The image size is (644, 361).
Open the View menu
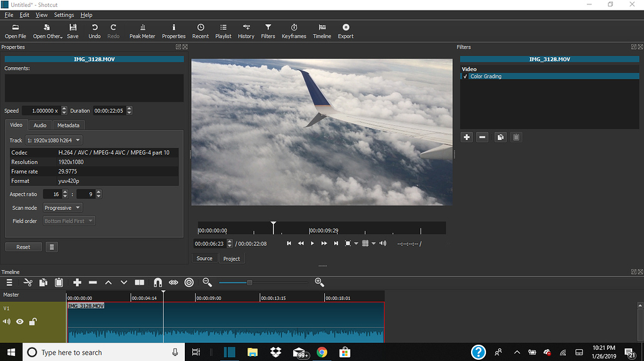point(42,15)
